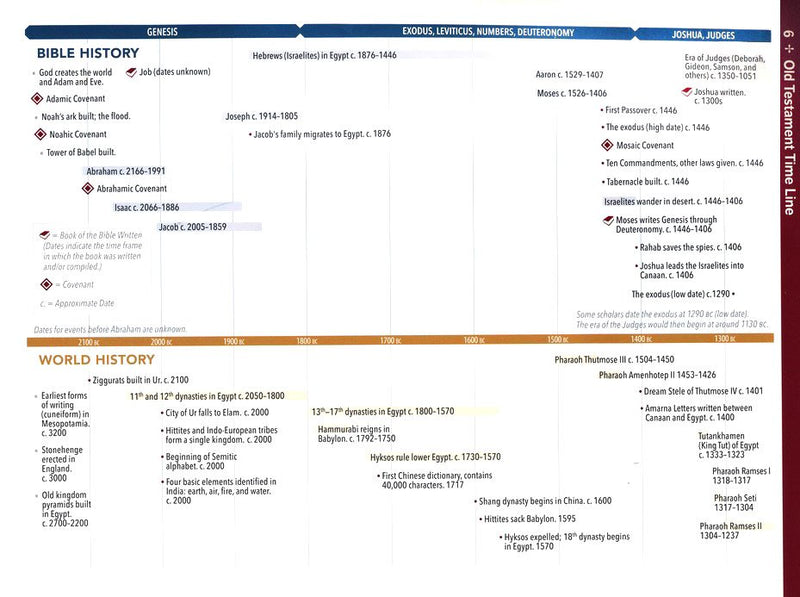Click the Mosaic Covenant diamond icon
The height and width of the screenshot is (597, 800).
[x=606, y=145]
